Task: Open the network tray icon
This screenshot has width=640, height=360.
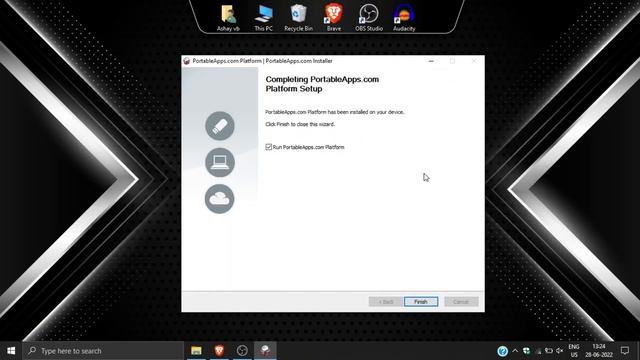Action: click(x=538, y=351)
